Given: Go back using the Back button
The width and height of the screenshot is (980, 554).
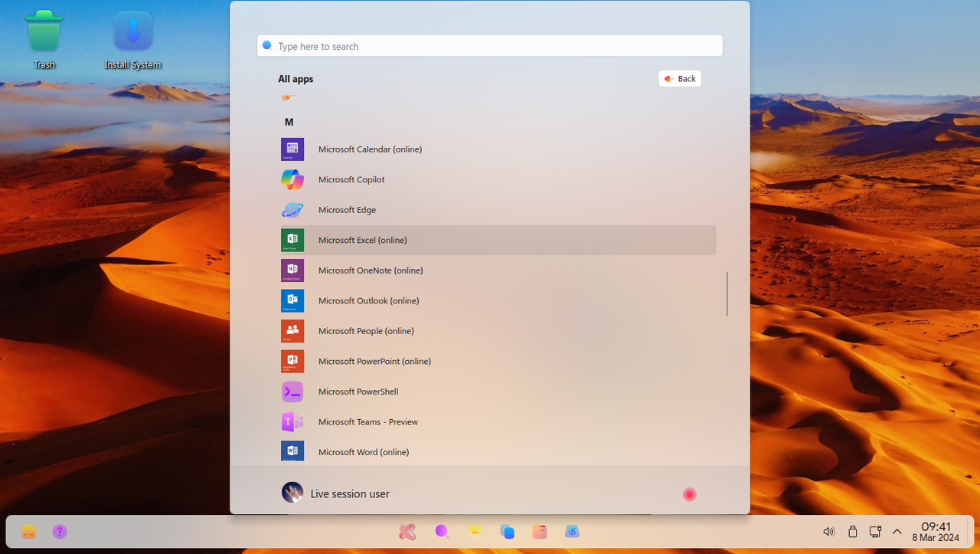Looking at the screenshot, I should [x=680, y=79].
